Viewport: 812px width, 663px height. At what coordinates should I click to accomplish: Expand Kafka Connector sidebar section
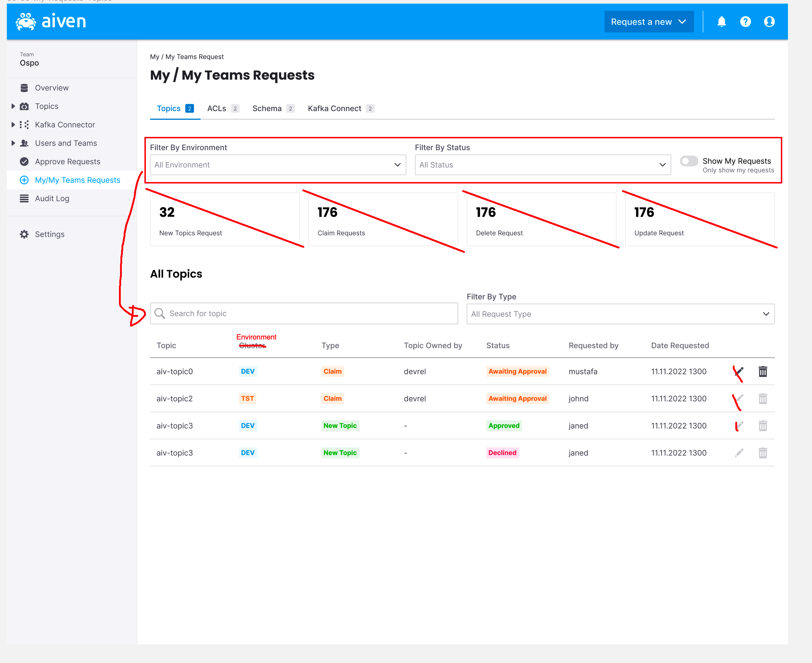pyautogui.click(x=13, y=124)
